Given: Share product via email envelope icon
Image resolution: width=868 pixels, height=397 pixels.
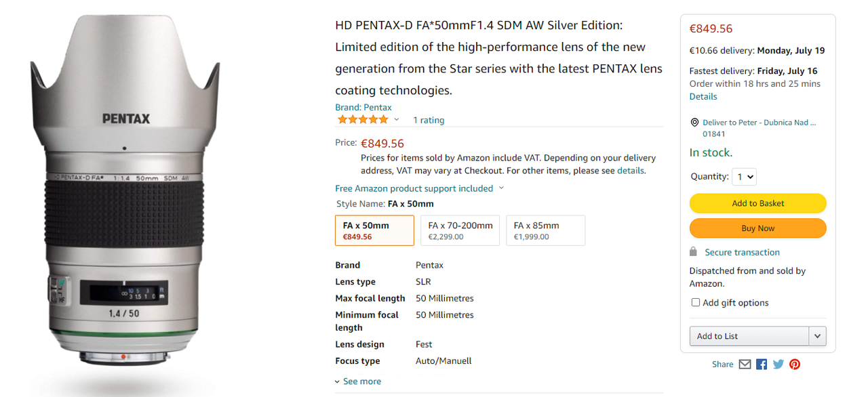Looking at the screenshot, I should pos(745,364).
